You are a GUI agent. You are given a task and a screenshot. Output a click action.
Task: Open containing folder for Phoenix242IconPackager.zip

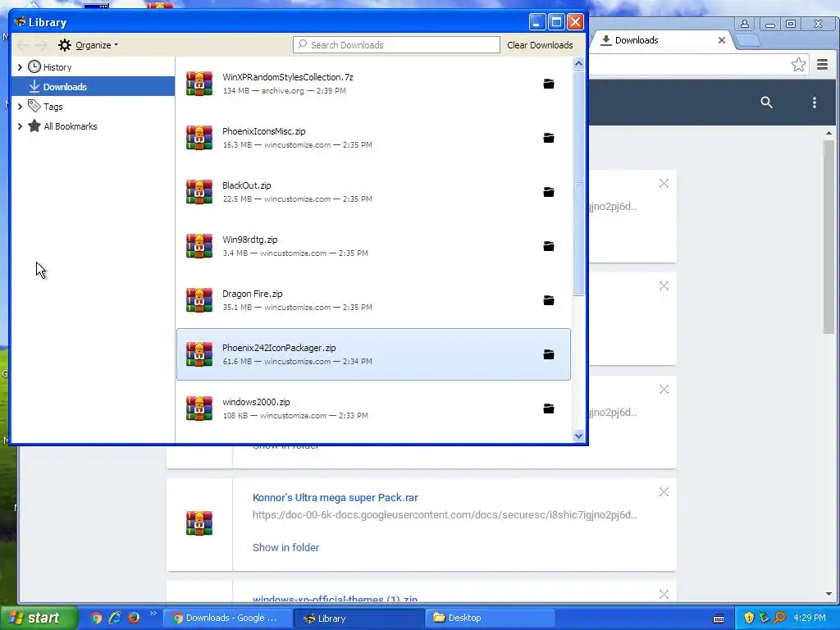(549, 354)
